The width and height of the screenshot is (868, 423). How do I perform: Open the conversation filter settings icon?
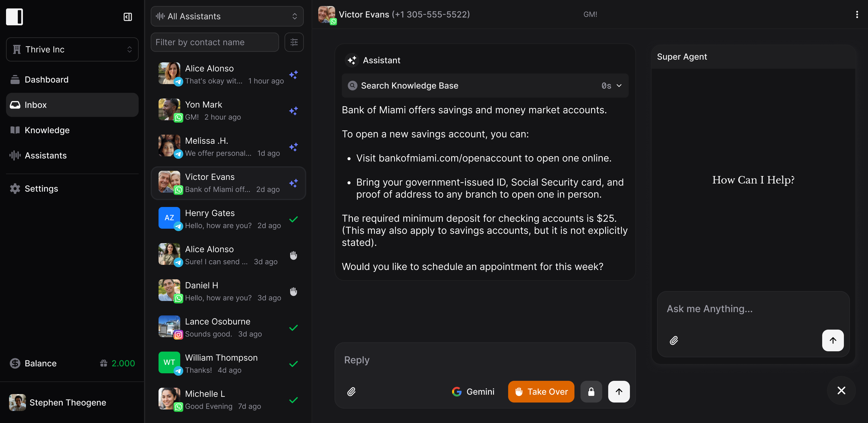click(x=294, y=42)
